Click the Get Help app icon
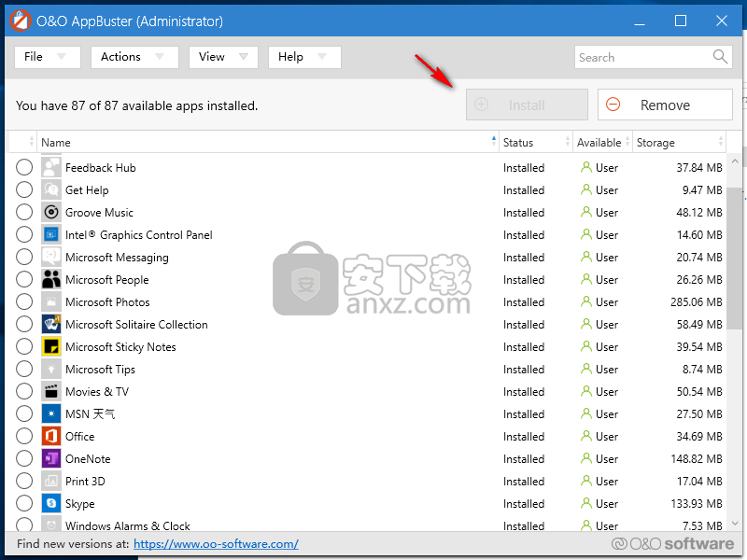Image resolution: width=747 pixels, height=560 pixels. tap(51, 189)
